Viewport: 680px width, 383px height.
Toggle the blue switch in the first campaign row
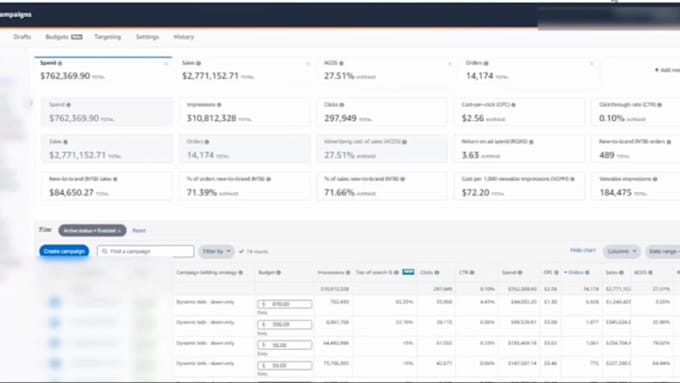[55, 302]
